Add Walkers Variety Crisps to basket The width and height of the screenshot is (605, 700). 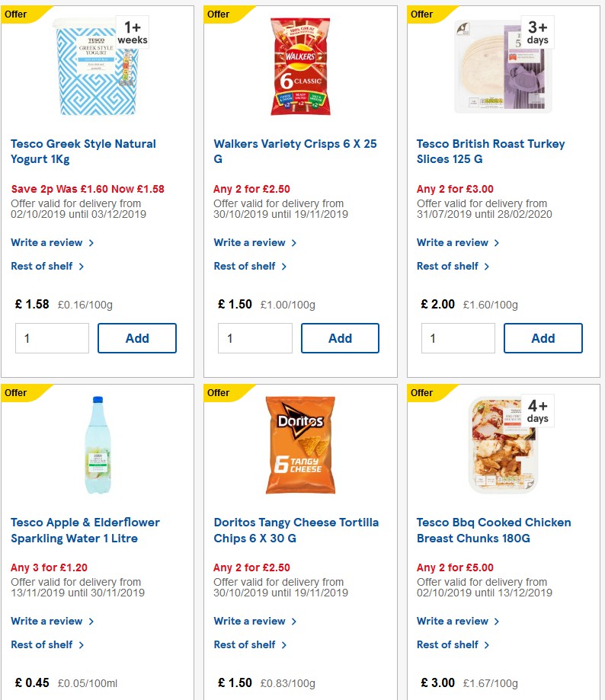[x=340, y=337]
